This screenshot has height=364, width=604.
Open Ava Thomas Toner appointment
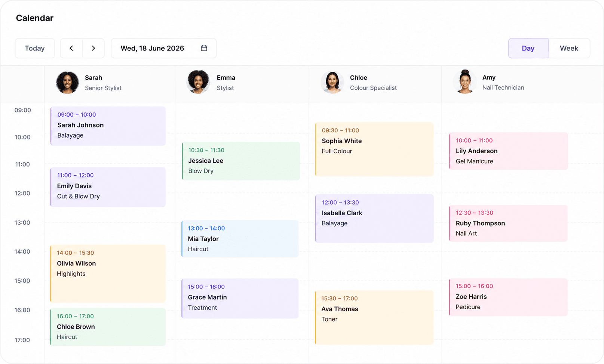click(374, 317)
